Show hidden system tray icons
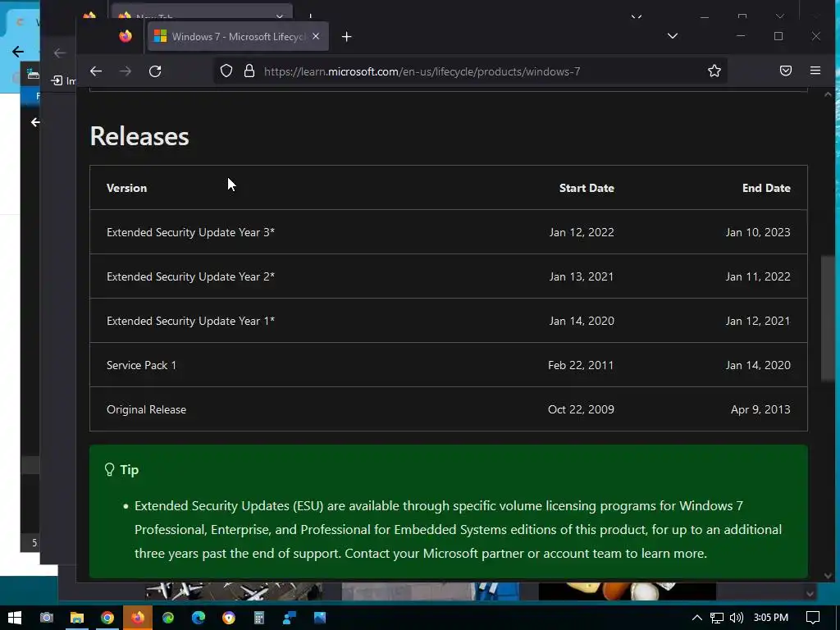The height and width of the screenshot is (630, 840). tap(697, 618)
